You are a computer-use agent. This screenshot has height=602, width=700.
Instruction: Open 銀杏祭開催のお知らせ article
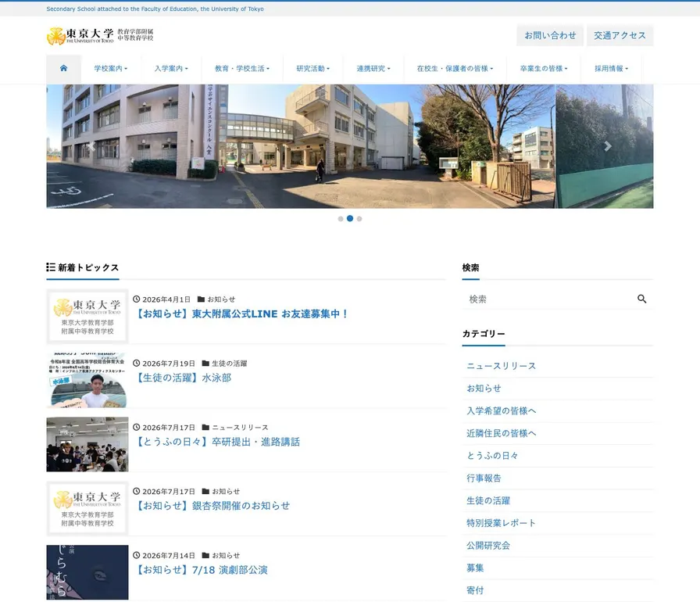pos(212,506)
